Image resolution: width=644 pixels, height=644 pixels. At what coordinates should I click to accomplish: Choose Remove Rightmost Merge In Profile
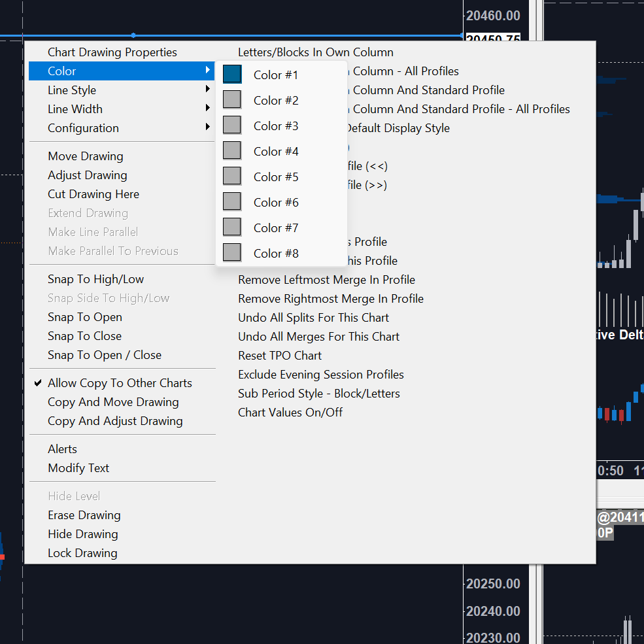click(x=331, y=299)
